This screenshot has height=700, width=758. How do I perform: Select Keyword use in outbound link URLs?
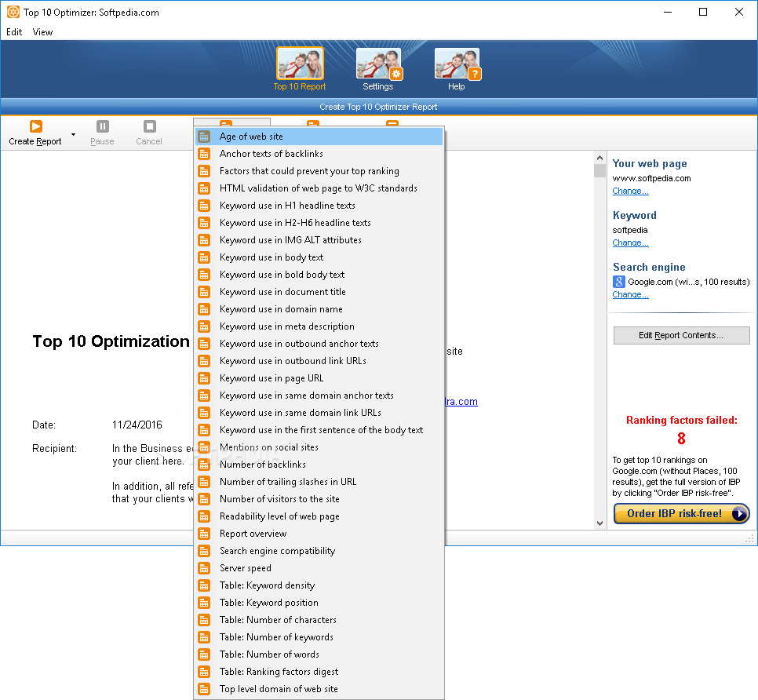319,361
